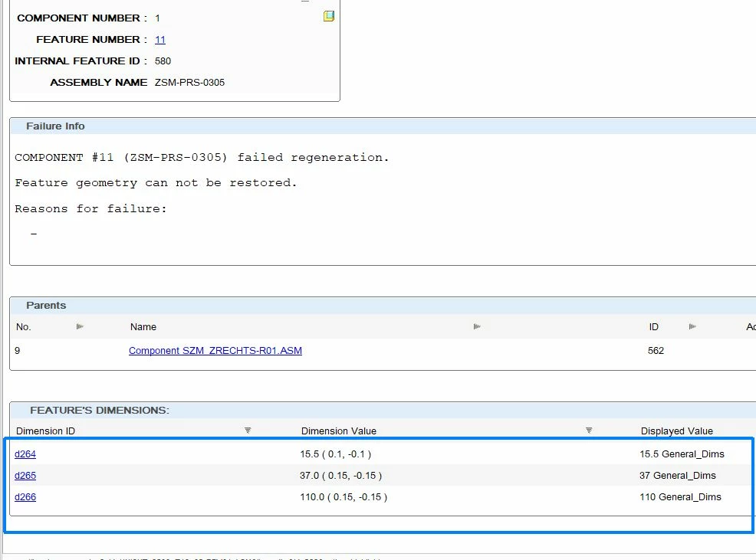Open feature number 11 link

[x=160, y=40]
